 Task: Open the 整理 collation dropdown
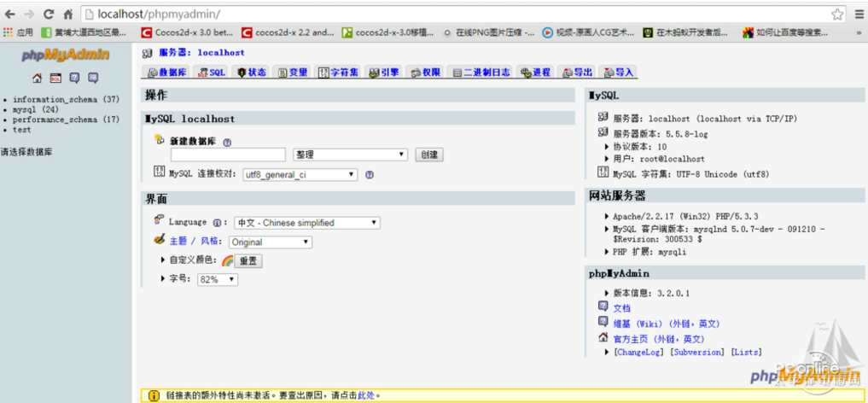pyautogui.click(x=351, y=155)
